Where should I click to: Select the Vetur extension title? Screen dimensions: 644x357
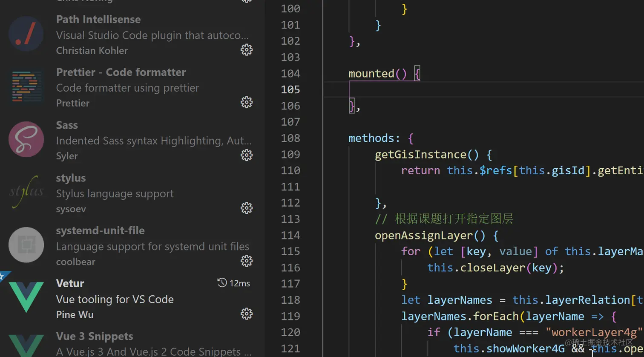[x=70, y=283]
